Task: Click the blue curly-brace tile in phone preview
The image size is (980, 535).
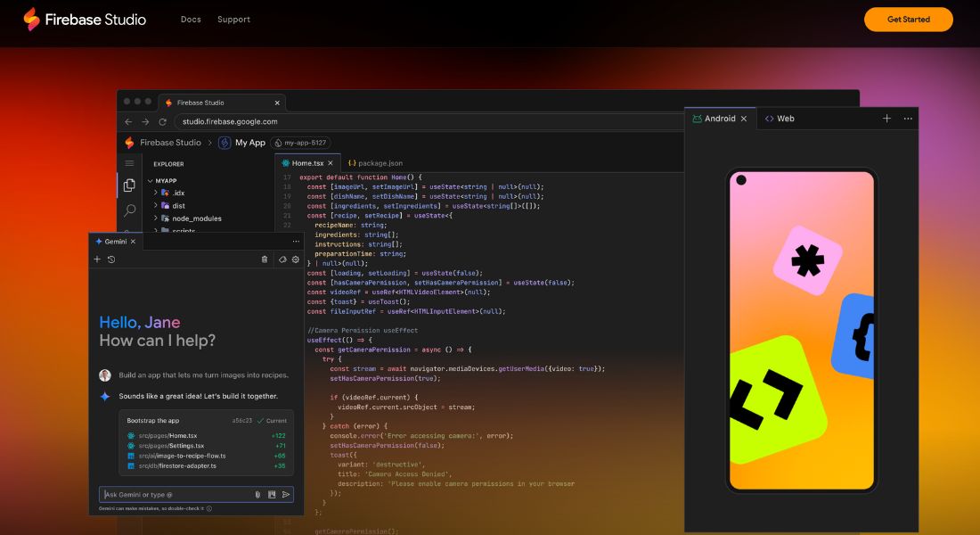Action: pyautogui.click(x=853, y=337)
